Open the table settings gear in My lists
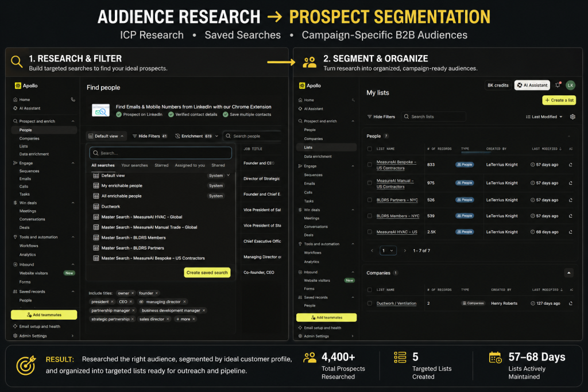 [572, 117]
